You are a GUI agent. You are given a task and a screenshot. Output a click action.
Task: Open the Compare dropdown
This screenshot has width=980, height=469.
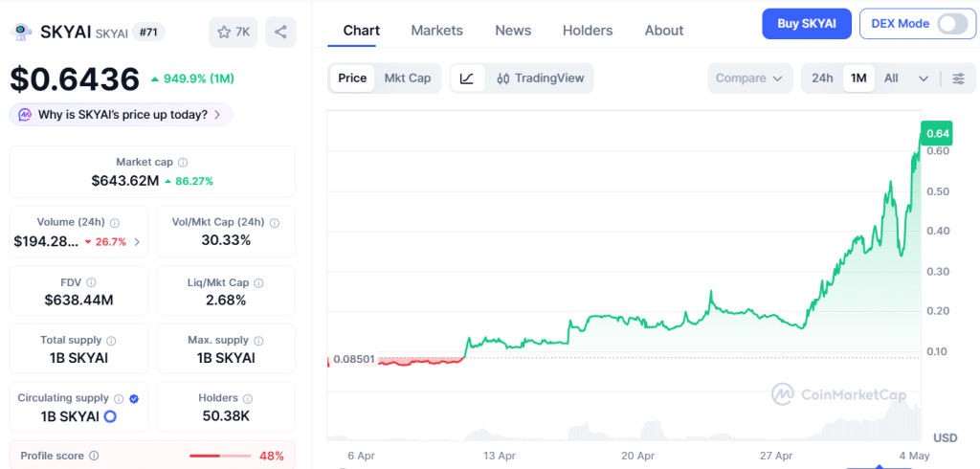click(750, 78)
